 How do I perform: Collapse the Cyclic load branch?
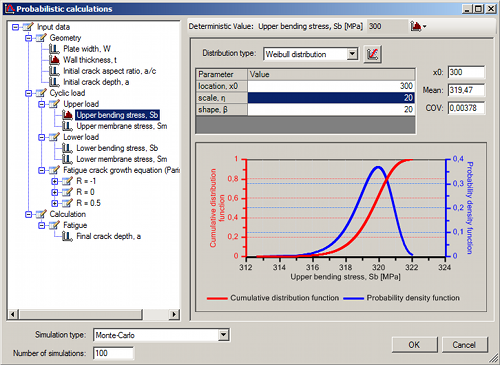tap(29, 93)
